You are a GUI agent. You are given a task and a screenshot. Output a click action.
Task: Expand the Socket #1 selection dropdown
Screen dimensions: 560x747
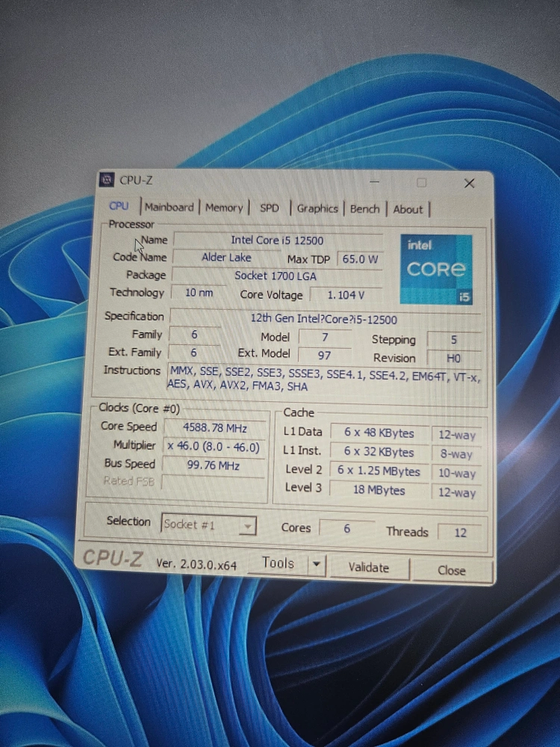208,525
